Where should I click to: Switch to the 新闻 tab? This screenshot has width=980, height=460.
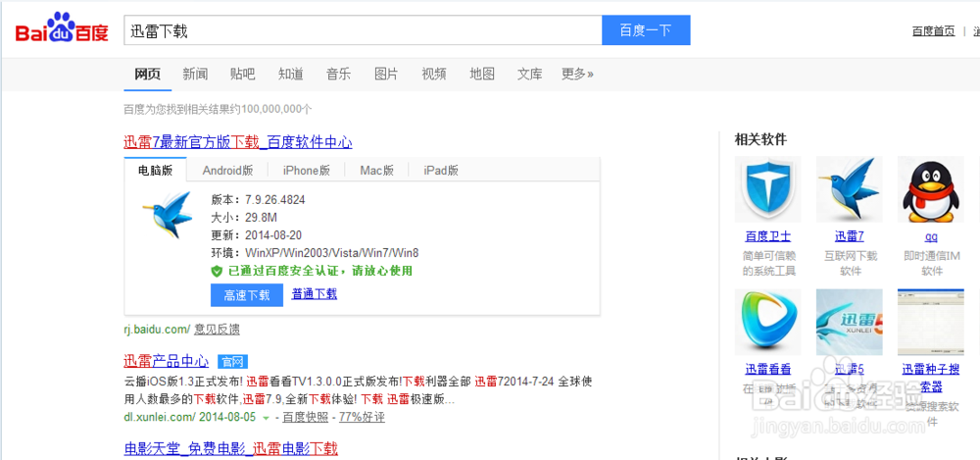click(195, 74)
